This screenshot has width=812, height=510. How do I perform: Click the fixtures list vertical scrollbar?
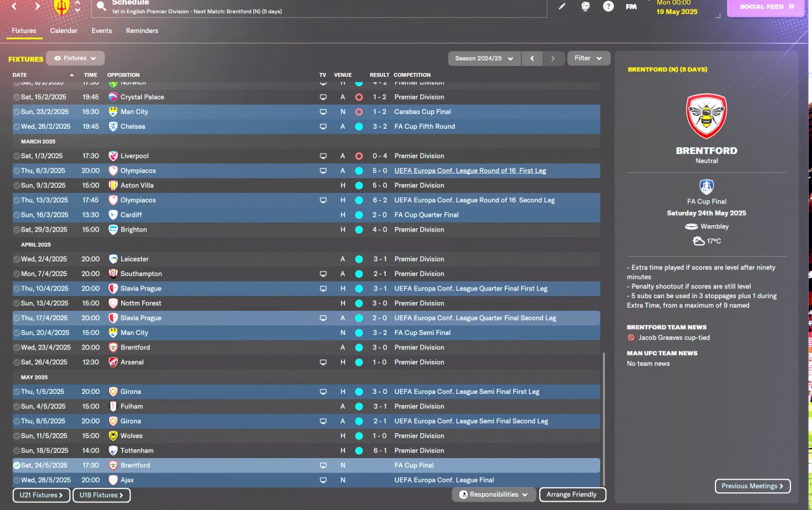coord(604,419)
